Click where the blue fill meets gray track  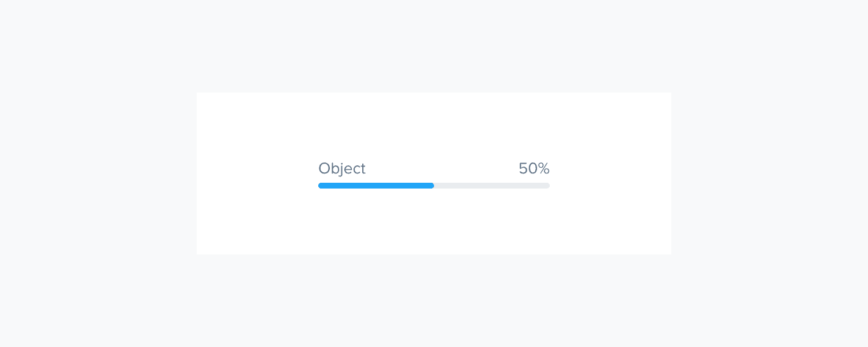click(x=434, y=186)
